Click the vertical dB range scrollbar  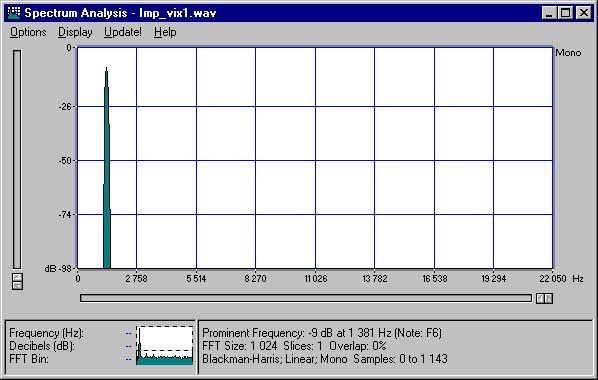click(x=17, y=159)
